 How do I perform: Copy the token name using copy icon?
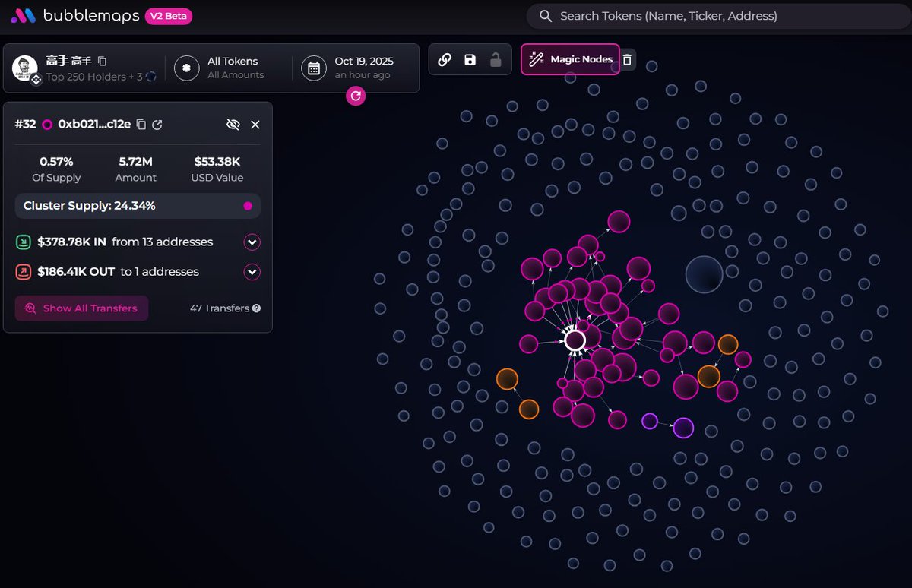point(103,61)
